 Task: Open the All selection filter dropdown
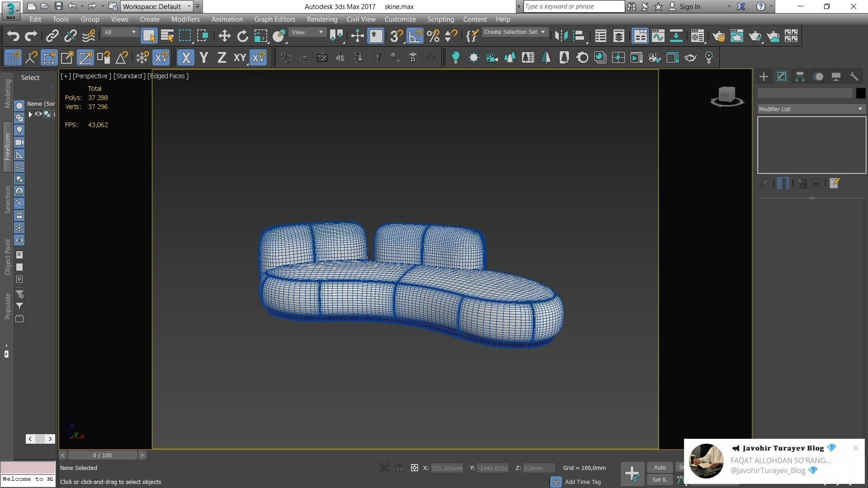120,33
